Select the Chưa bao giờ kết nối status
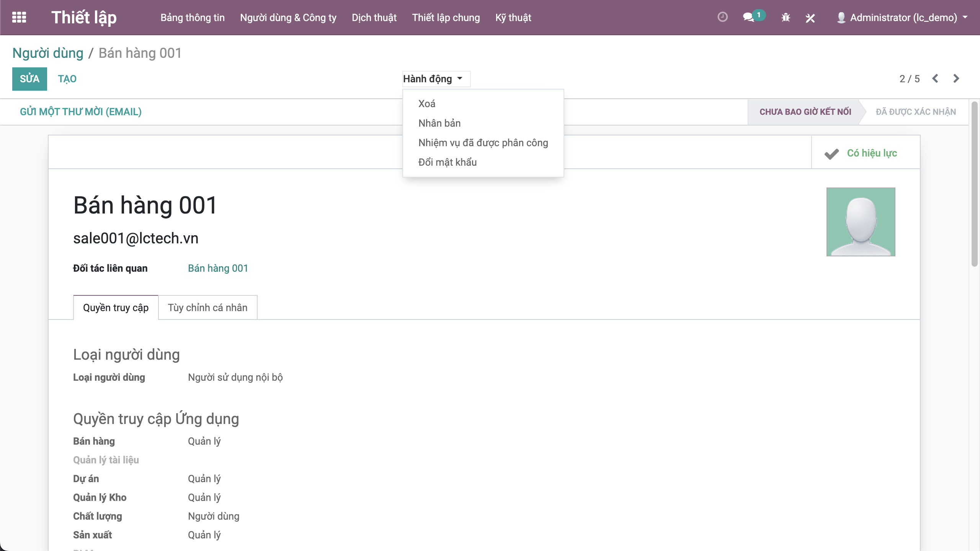 (805, 112)
